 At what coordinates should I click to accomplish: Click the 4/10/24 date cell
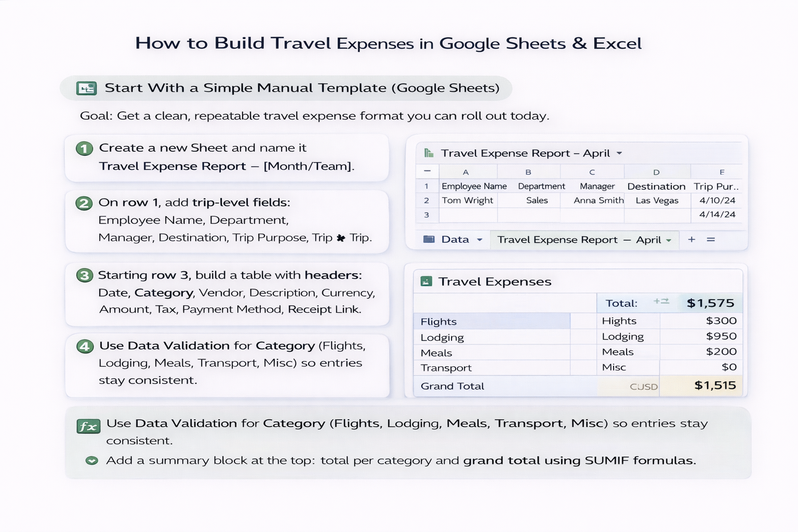717,201
